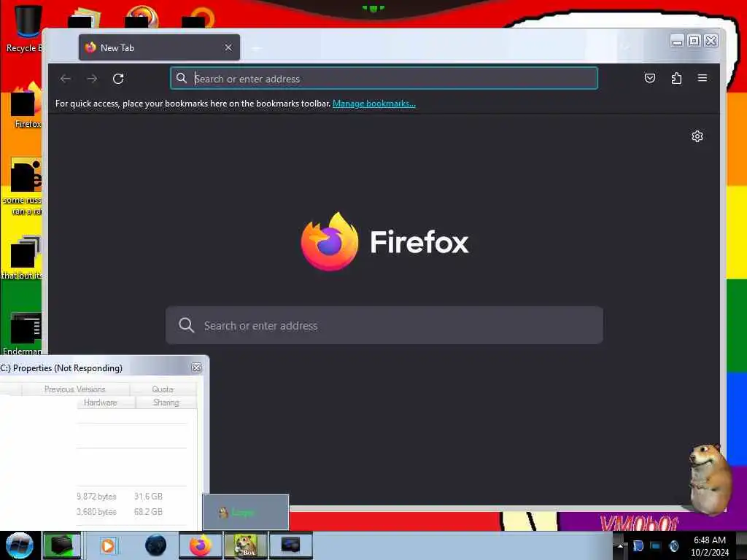Image resolution: width=747 pixels, height=560 pixels.
Task: Open the Sharing tab in Properties
Action: pyautogui.click(x=166, y=402)
